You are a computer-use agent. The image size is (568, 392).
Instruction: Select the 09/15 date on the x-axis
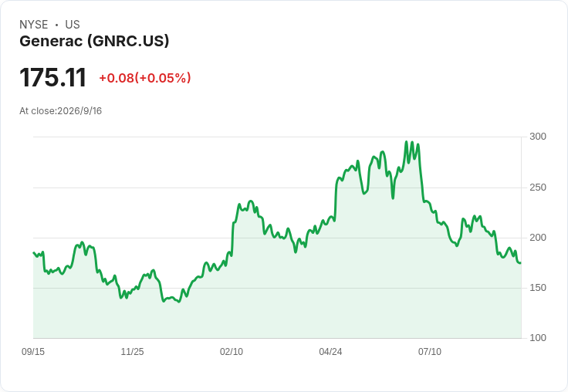tap(33, 351)
